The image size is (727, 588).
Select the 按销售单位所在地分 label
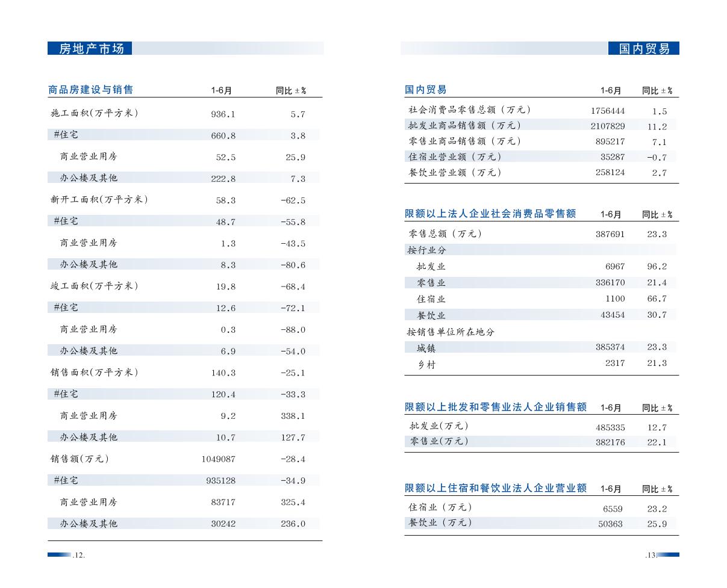(x=451, y=332)
